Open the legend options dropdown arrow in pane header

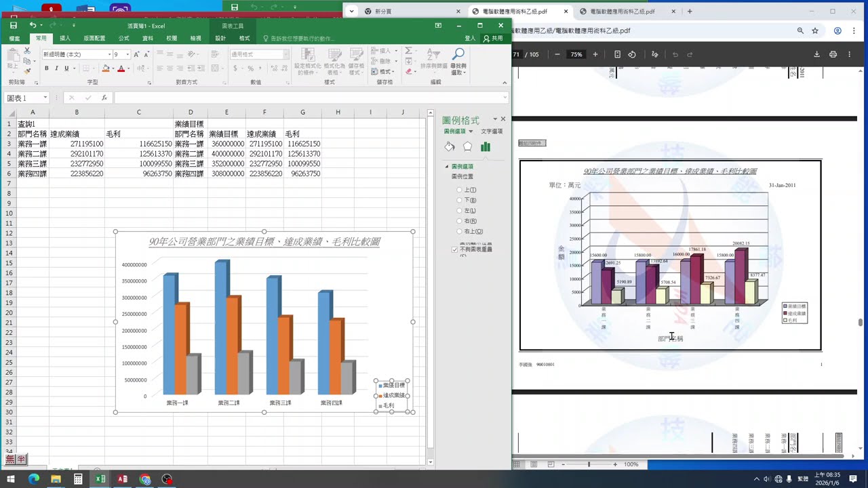[x=471, y=131]
